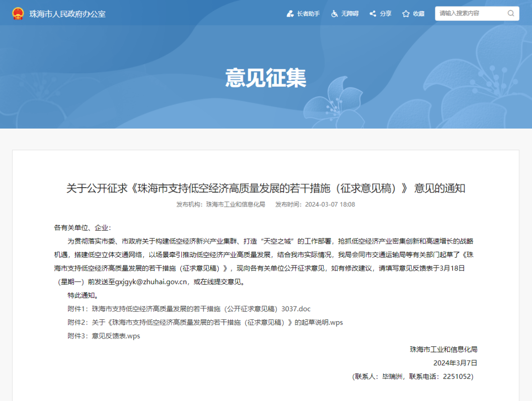Click the 意见征集 banner heading
Image resolution: width=532 pixels, height=401 pixels.
266,78
